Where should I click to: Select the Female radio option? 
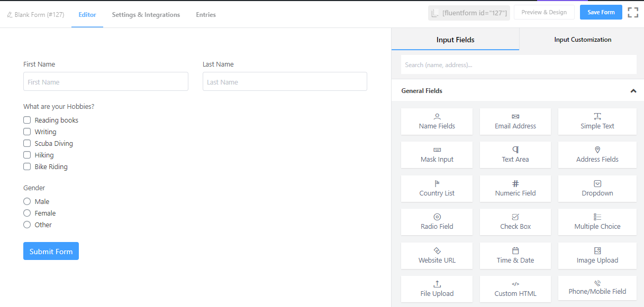(x=27, y=213)
